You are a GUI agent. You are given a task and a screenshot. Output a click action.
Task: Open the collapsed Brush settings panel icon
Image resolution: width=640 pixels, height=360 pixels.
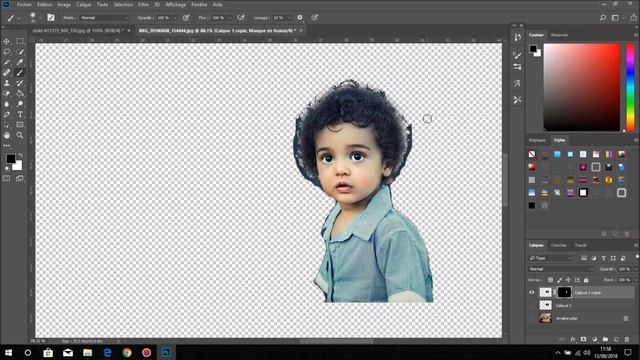point(518,55)
